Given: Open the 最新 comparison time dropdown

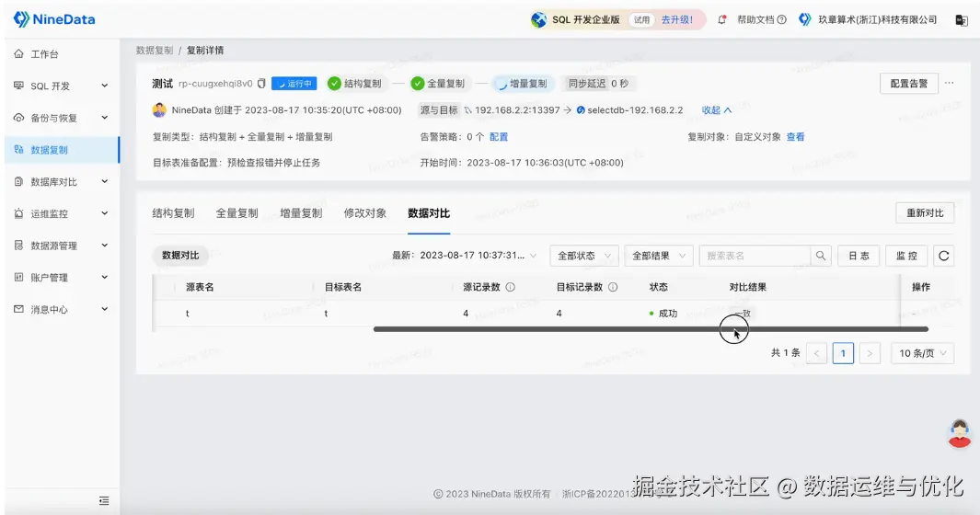Looking at the screenshot, I should (478, 256).
